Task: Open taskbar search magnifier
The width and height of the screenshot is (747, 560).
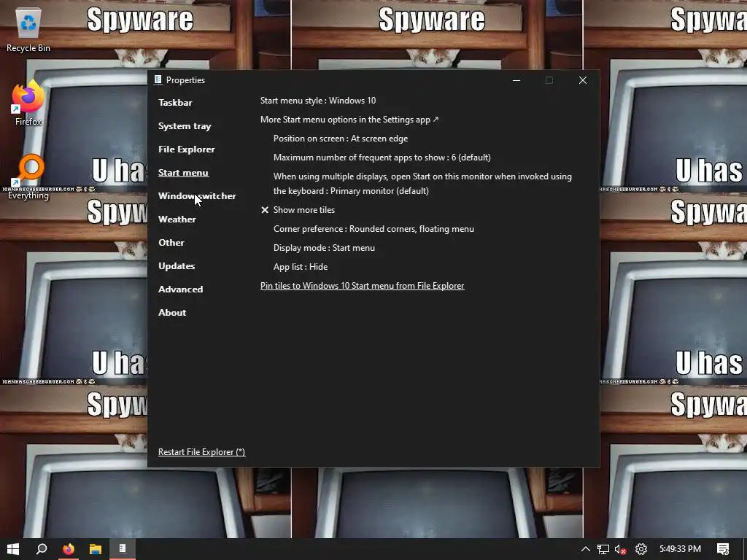Action: tap(42, 549)
